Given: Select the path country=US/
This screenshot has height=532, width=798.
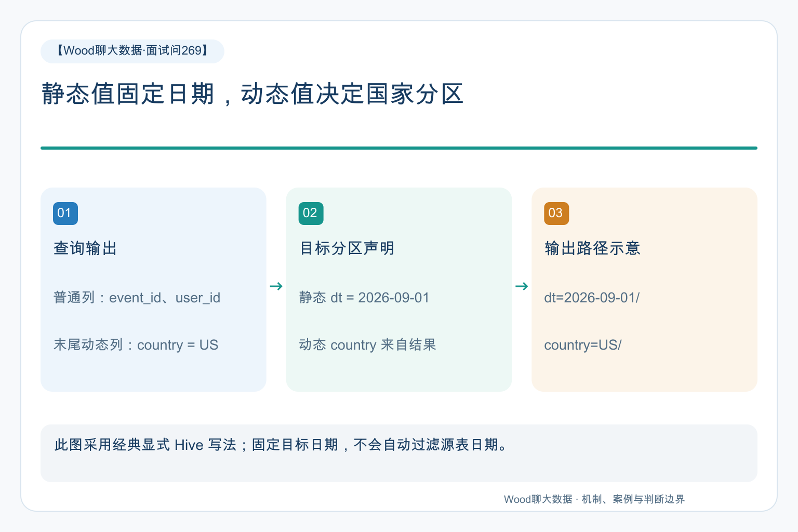Looking at the screenshot, I should tap(583, 345).
